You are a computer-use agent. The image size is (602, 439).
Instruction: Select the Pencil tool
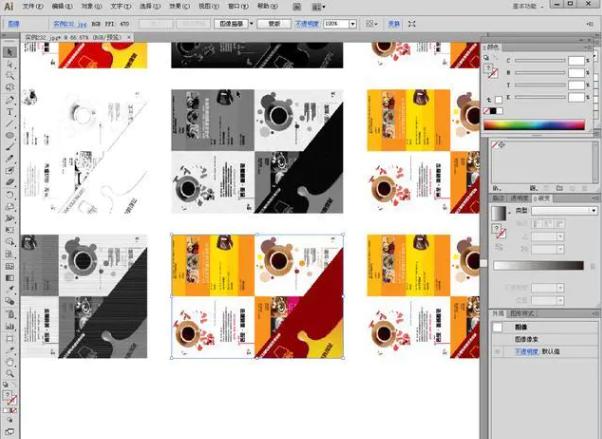[10, 159]
